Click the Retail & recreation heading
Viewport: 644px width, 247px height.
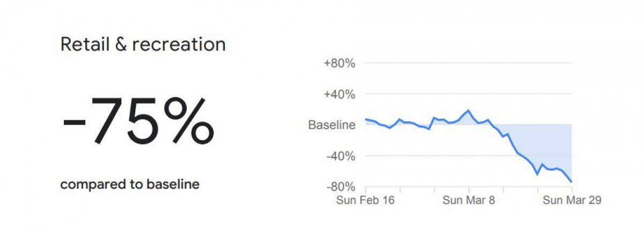click(143, 45)
